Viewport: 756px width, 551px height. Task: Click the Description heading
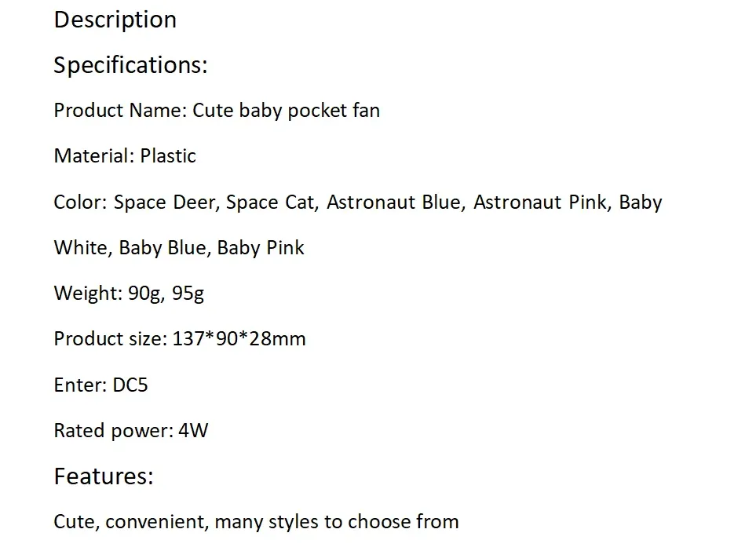coord(115,20)
